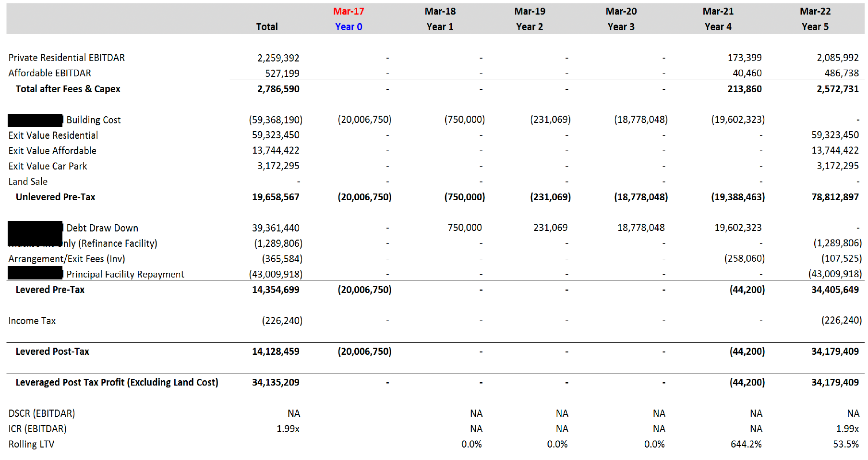
Task: Click the Mar-20 date header
Action: click(621, 11)
